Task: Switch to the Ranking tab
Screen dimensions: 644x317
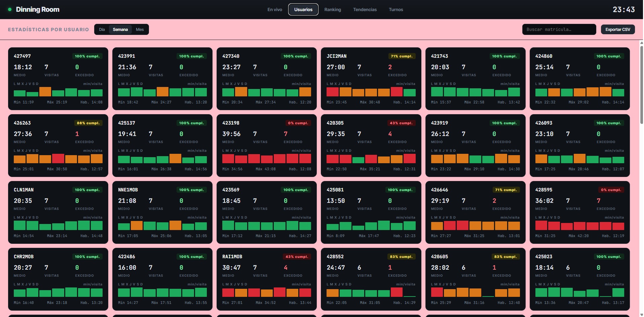Action: point(333,9)
